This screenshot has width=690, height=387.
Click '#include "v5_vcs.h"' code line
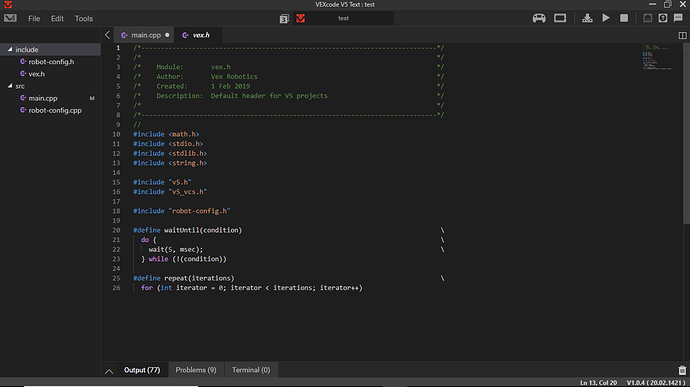(x=170, y=192)
